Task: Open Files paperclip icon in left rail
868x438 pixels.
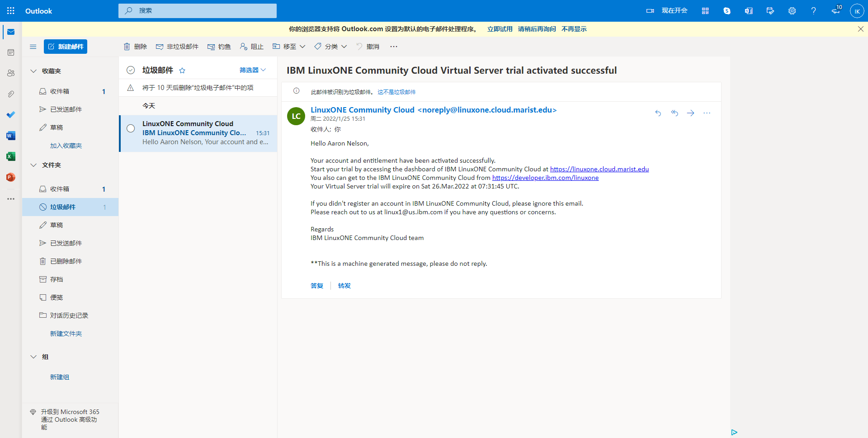Action: pos(11,94)
